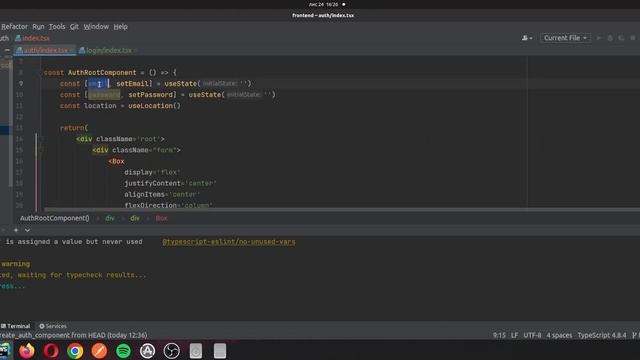This screenshot has height=360, width=640.
Task: Click the LF line separator in status bar
Action: pyautogui.click(x=514, y=335)
